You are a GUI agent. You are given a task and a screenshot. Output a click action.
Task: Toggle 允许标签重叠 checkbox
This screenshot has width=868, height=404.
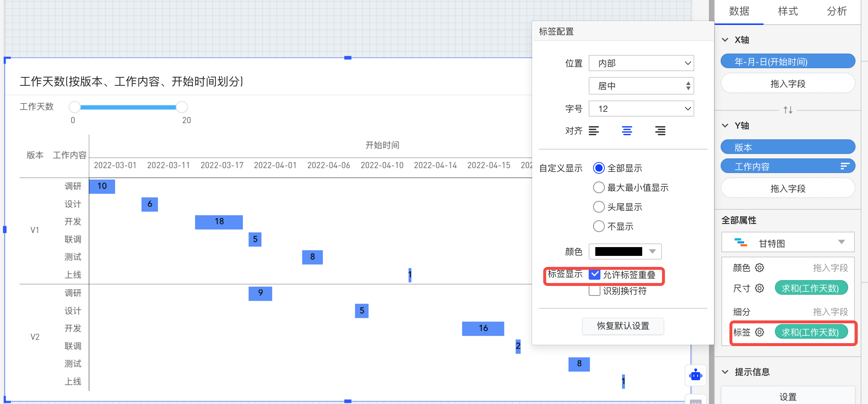pyautogui.click(x=595, y=274)
